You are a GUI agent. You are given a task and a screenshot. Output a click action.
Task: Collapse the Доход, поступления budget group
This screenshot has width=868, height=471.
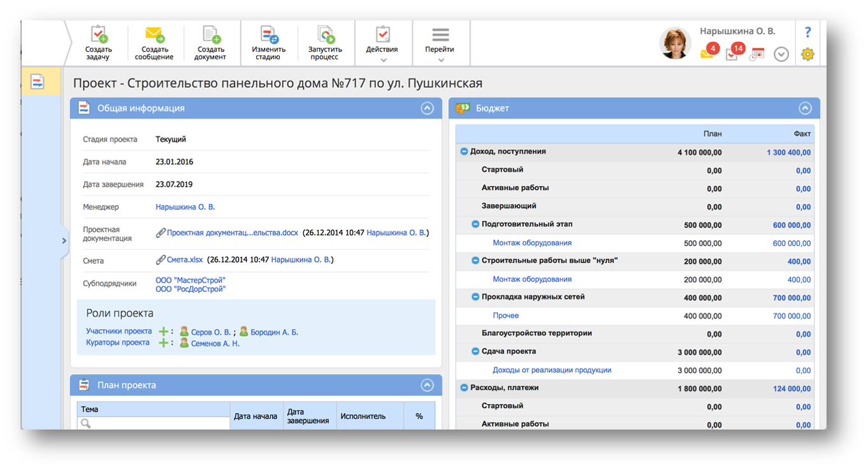click(x=464, y=152)
